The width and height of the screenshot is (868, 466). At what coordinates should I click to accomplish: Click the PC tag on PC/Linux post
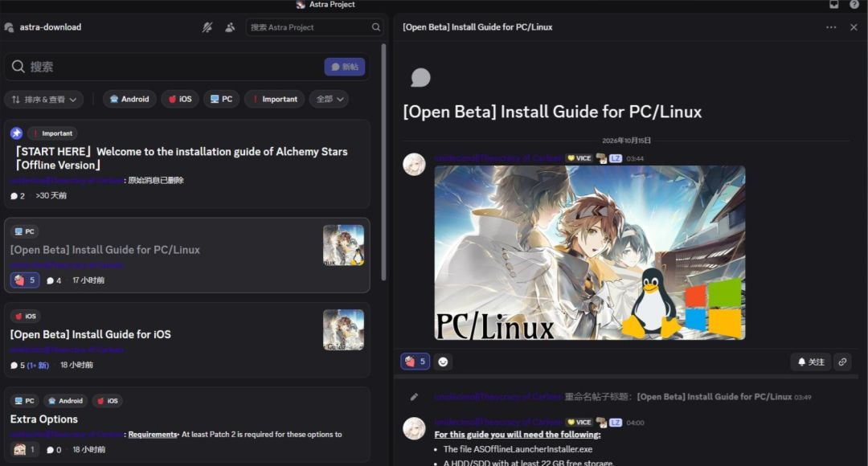(x=24, y=231)
